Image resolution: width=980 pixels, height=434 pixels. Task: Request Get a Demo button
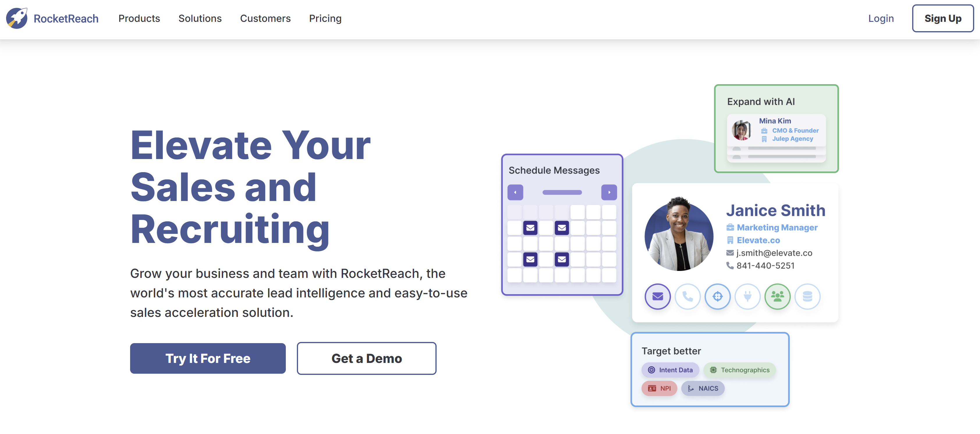(366, 358)
